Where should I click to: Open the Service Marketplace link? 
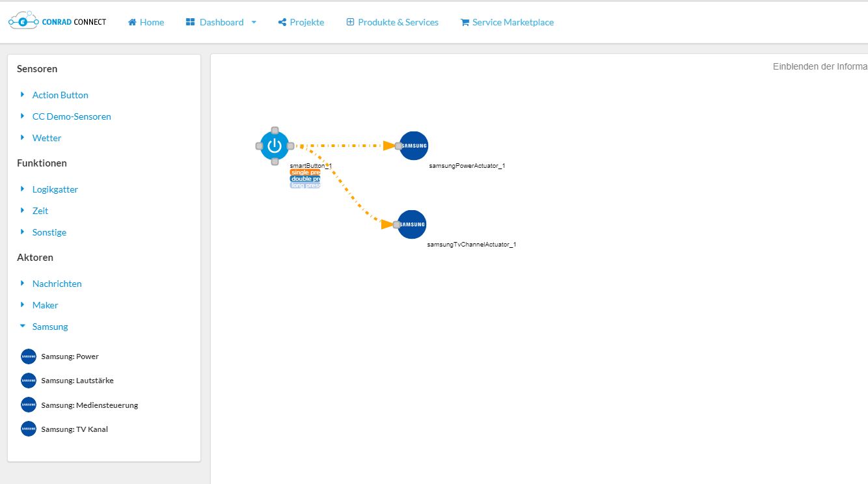(507, 22)
